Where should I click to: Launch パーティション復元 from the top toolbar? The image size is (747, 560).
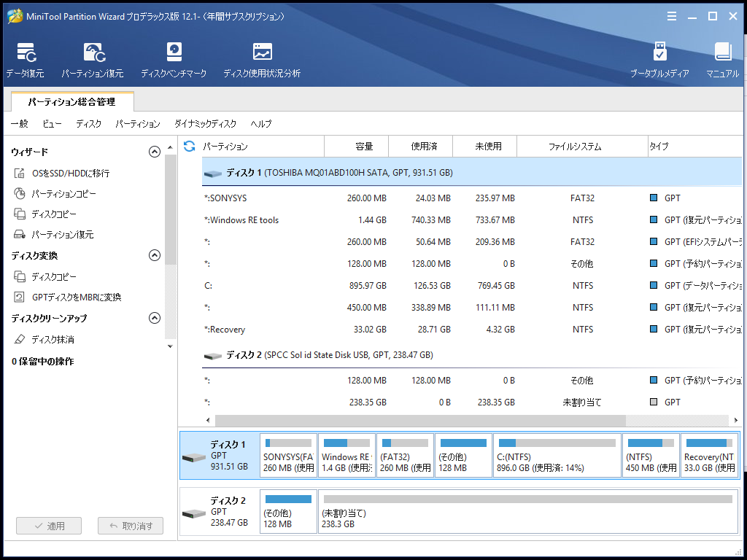pos(93,60)
